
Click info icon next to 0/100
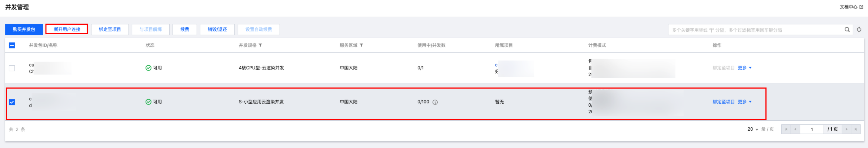(x=435, y=102)
